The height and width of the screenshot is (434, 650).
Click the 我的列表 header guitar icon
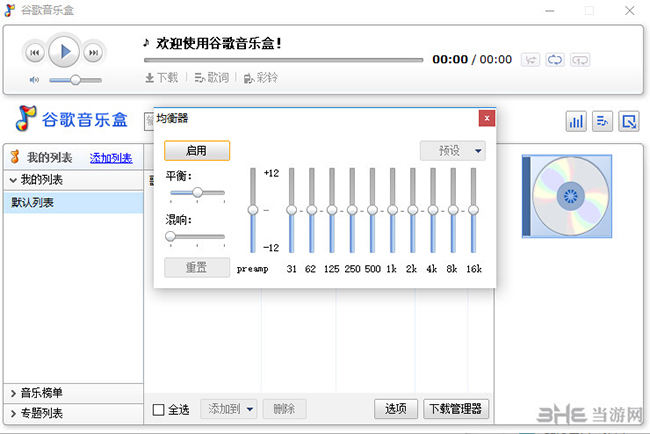coord(15,157)
